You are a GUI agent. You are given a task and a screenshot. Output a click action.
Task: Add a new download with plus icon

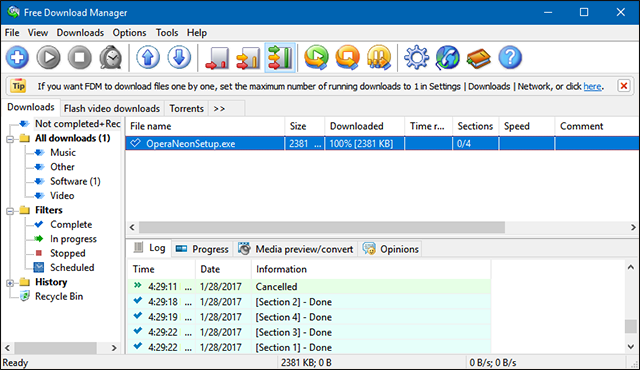tap(17, 58)
